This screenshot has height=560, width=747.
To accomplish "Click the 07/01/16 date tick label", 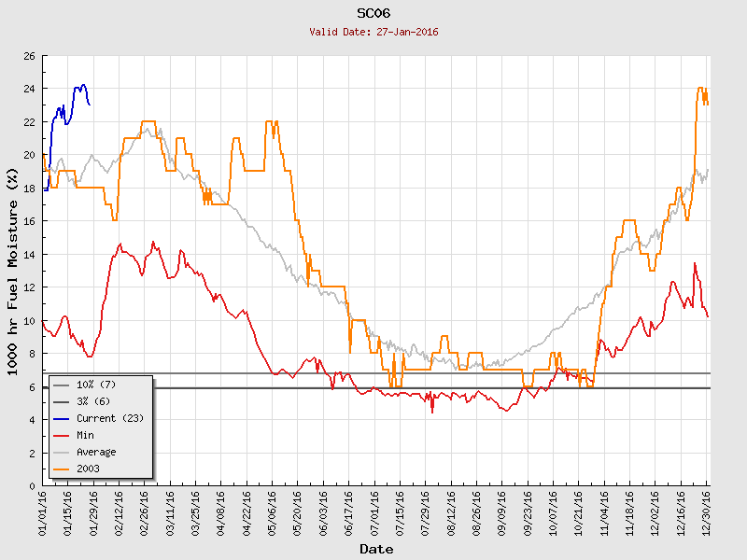I will [374, 511].
